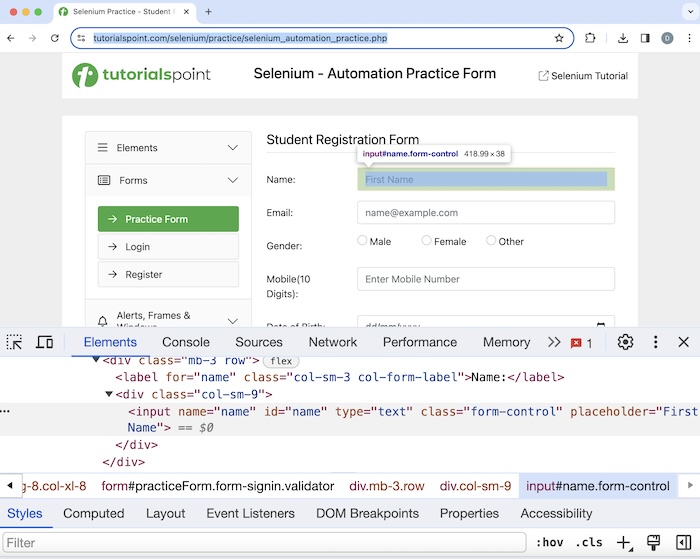Screen dimensions: 700x559
Task: Open the browser Extensions puzzle icon
Action: coord(590,38)
